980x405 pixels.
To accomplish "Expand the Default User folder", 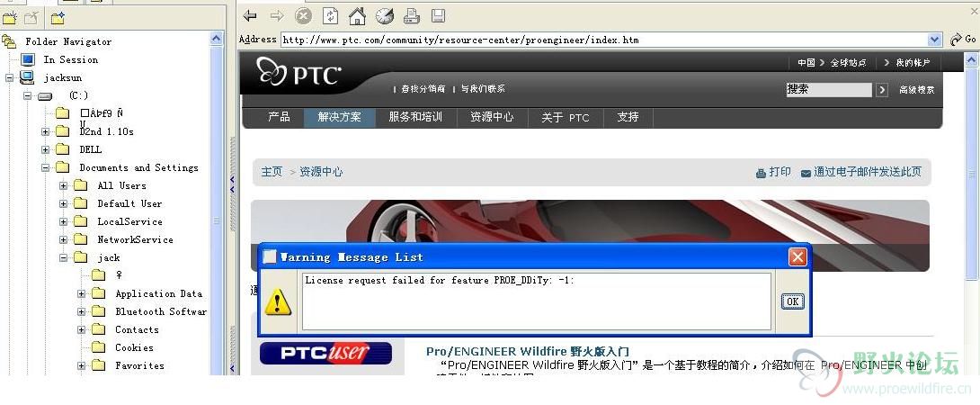I will [x=64, y=203].
